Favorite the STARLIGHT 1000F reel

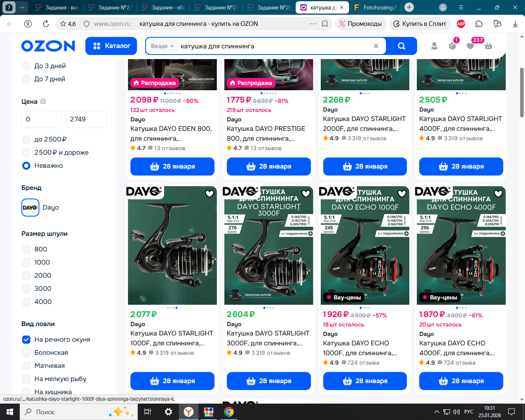coord(210,194)
